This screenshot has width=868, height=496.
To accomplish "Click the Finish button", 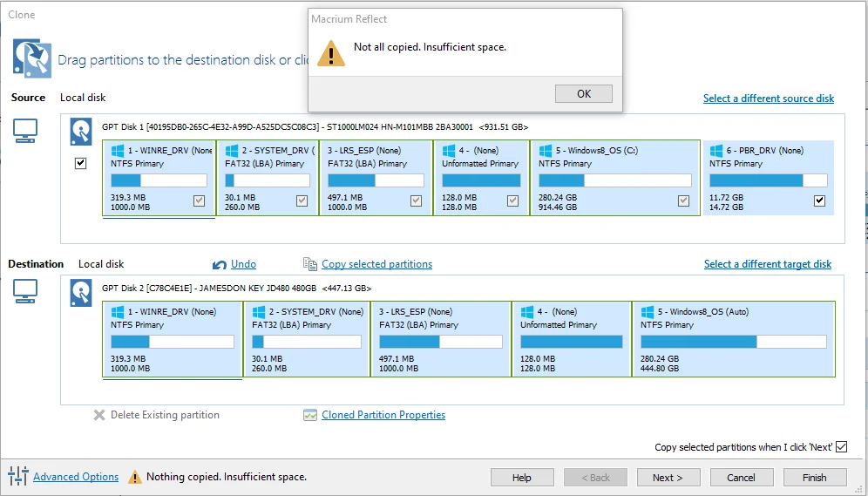I will point(814,477).
